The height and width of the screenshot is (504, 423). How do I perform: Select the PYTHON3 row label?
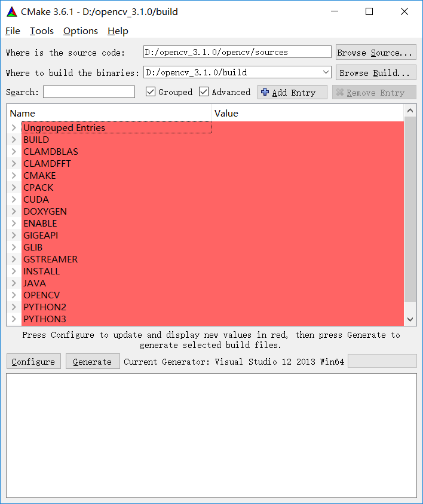45,319
